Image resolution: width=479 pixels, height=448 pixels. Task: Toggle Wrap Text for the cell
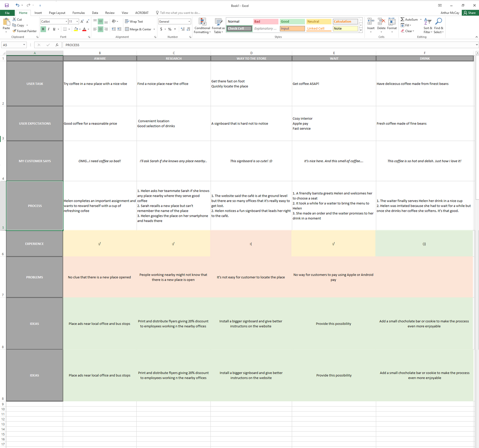point(134,21)
